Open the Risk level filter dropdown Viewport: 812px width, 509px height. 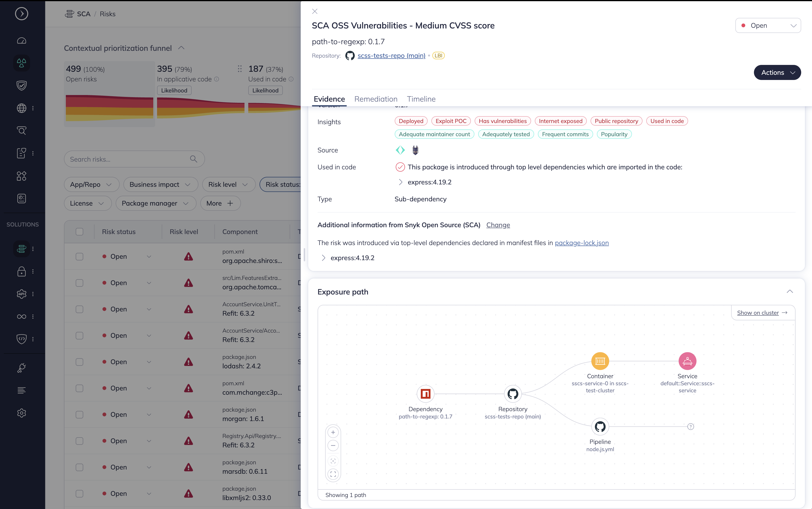229,184
